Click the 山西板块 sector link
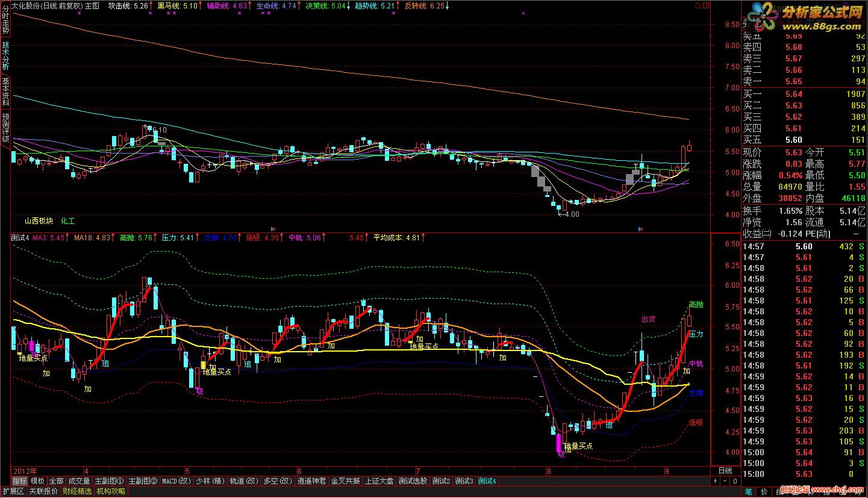This screenshot has width=868, height=498. [x=39, y=222]
